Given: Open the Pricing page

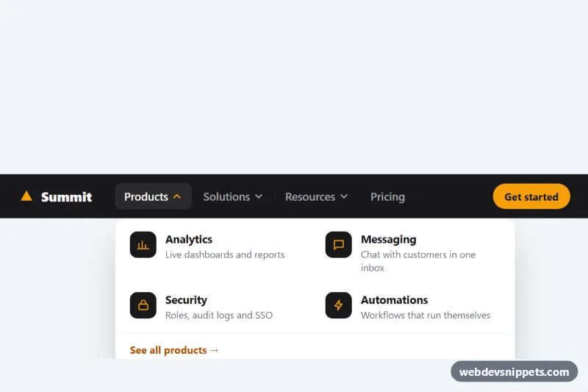Looking at the screenshot, I should coord(387,196).
